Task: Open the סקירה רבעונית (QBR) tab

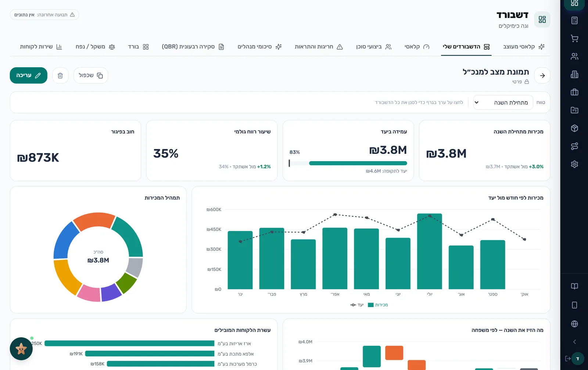Action: coord(193,47)
